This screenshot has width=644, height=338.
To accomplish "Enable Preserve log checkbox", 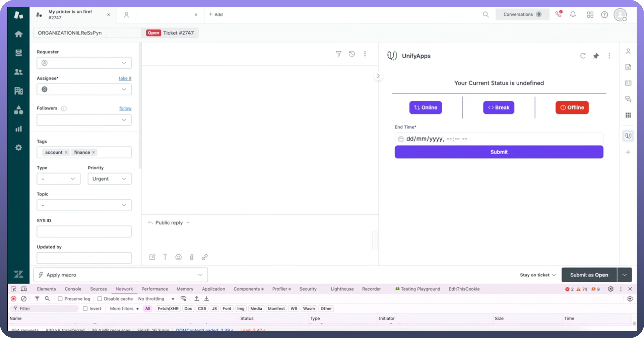I will pyautogui.click(x=60, y=299).
